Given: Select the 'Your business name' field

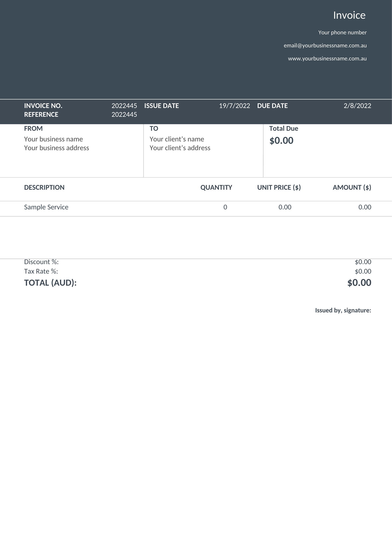Looking at the screenshot, I should click(x=53, y=139).
